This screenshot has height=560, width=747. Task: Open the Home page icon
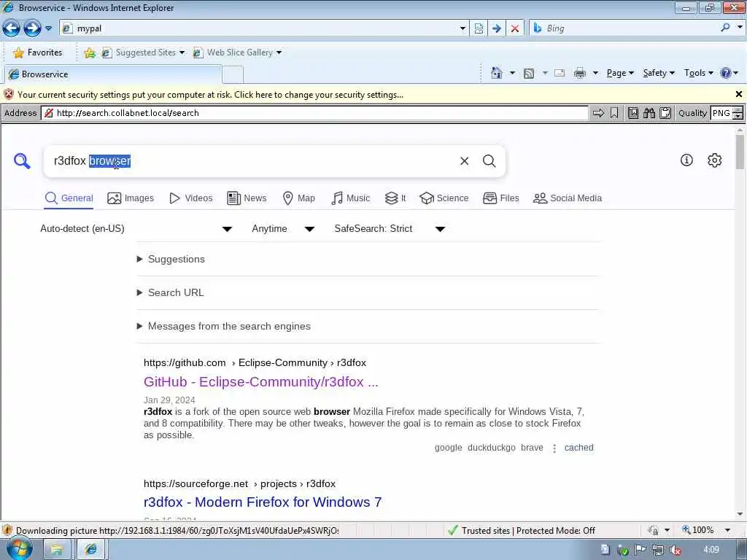(x=496, y=73)
